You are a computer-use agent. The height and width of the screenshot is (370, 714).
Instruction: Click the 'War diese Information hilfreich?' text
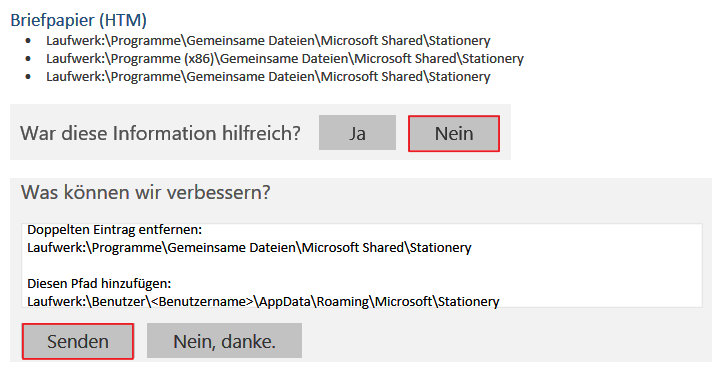[160, 133]
